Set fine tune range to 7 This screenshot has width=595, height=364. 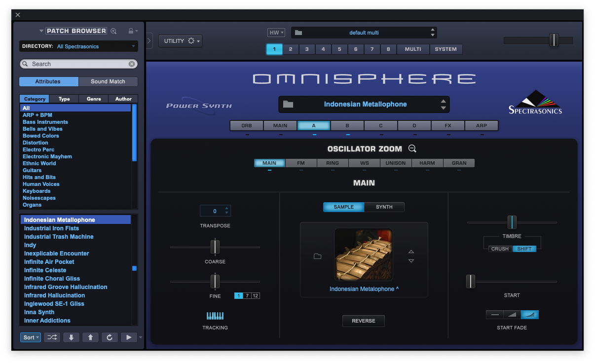click(x=247, y=296)
